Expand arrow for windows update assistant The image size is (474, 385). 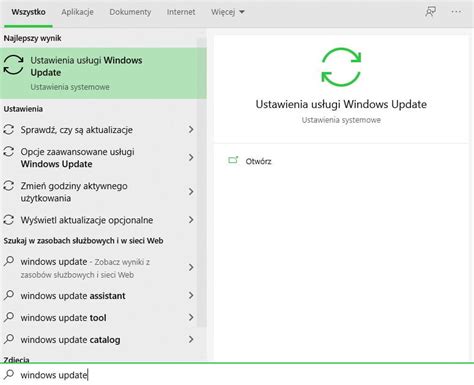tap(191, 295)
